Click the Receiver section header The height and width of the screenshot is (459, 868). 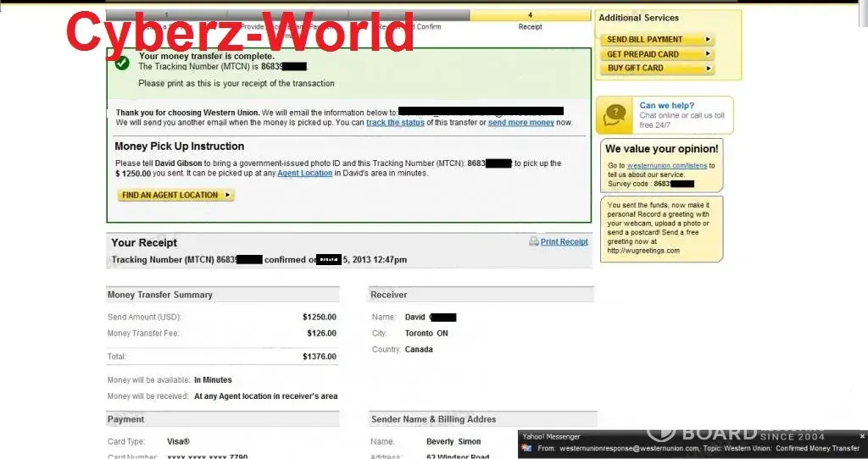[x=481, y=295]
